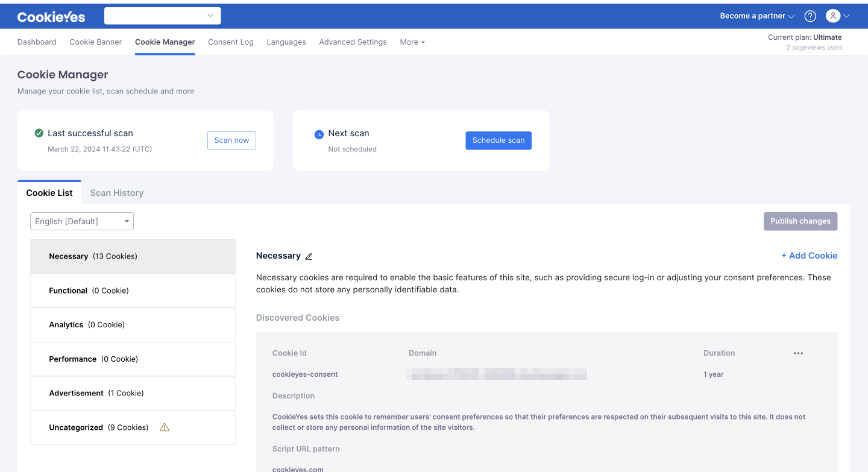Switch to the Consent Log tab
868x472 pixels.
point(231,42)
